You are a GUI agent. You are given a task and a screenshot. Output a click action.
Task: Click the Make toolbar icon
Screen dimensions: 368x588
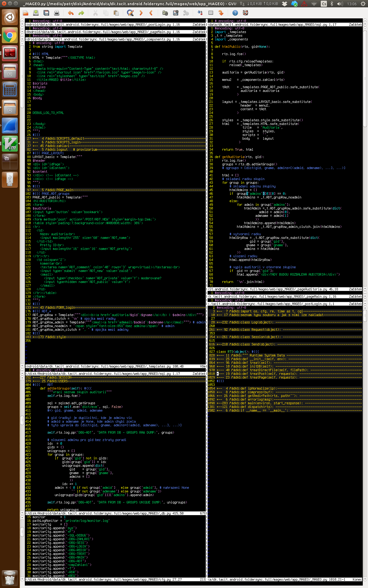pyautogui.click(x=200, y=13)
